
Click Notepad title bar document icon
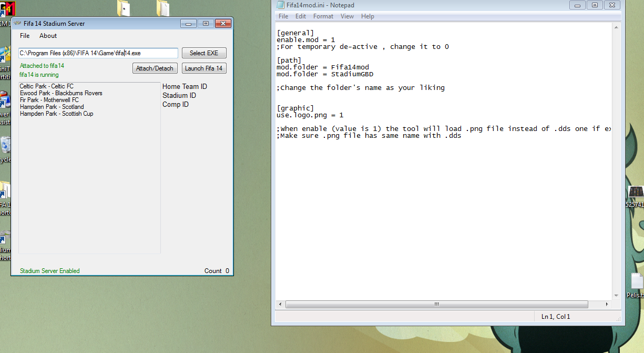point(280,5)
